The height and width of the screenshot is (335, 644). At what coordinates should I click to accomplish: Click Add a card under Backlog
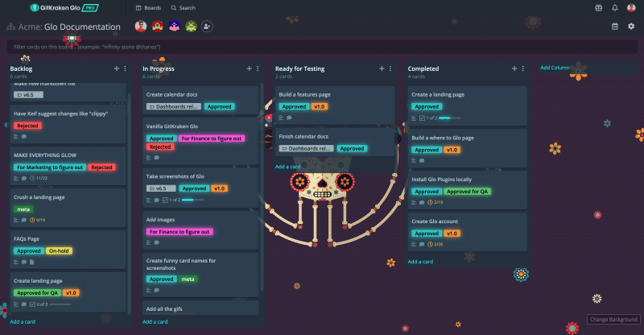click(23, 322)
